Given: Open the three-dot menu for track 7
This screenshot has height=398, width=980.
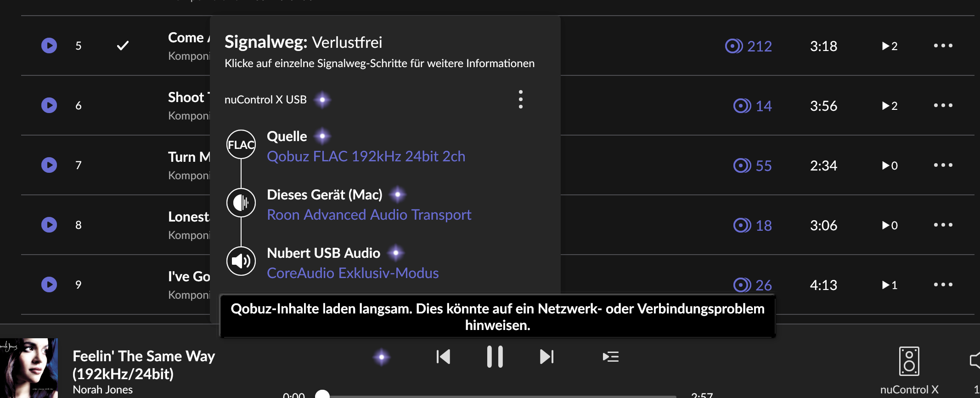Looking at the screenshot, I should tap(943, 165).
